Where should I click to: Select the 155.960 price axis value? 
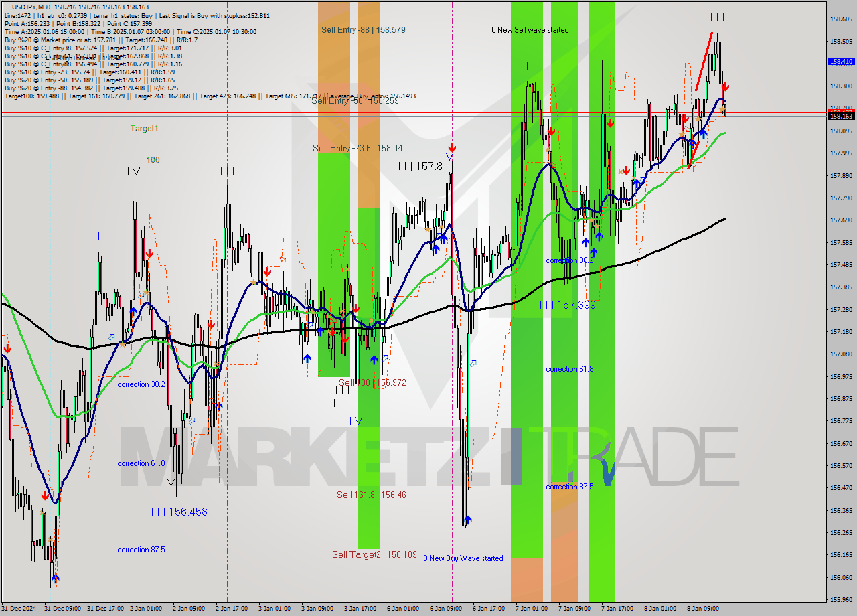coord(842,599)
